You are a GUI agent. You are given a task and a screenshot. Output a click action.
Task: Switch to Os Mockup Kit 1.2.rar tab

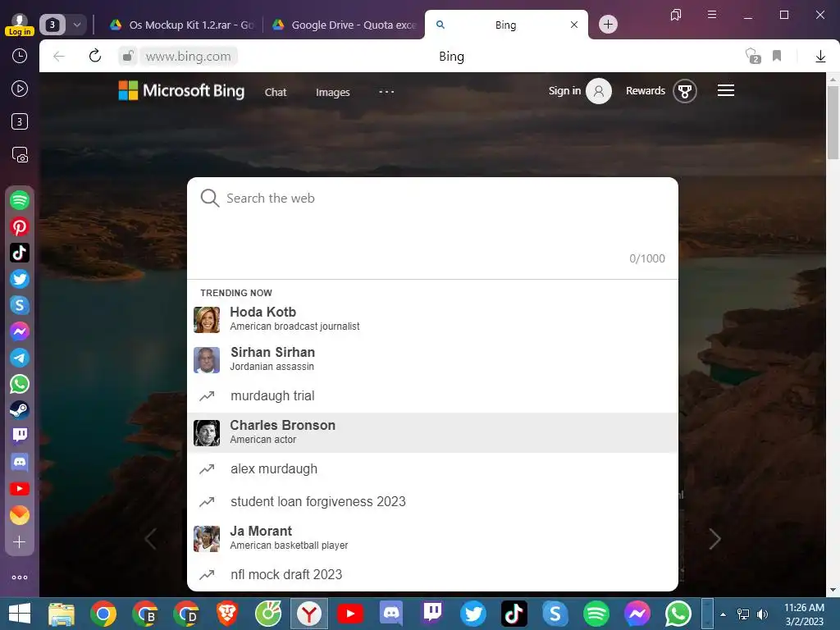[x=181, y=25]
